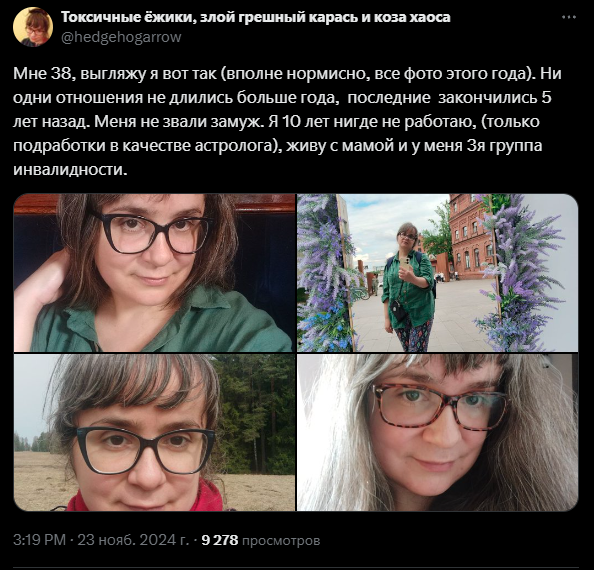Click the phone held in the mirror selfie

pos(405,263)
